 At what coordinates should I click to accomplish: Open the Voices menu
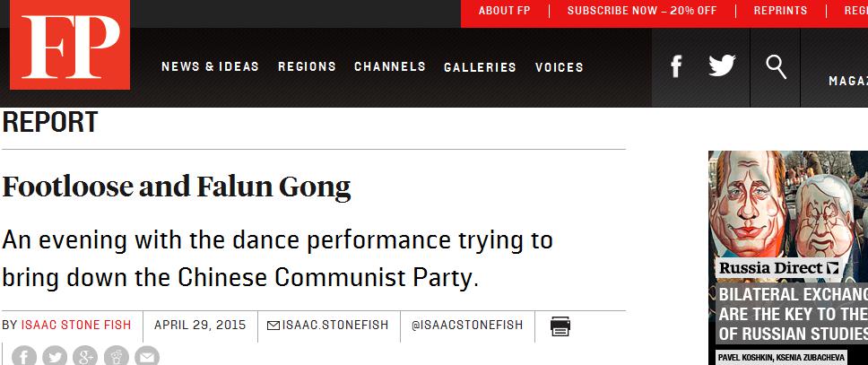(x=560, y=67)
